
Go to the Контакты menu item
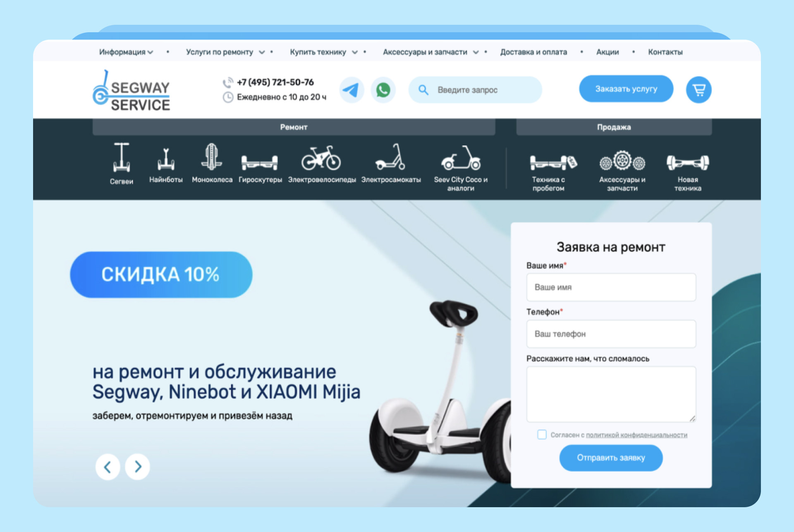click(665, 52)
